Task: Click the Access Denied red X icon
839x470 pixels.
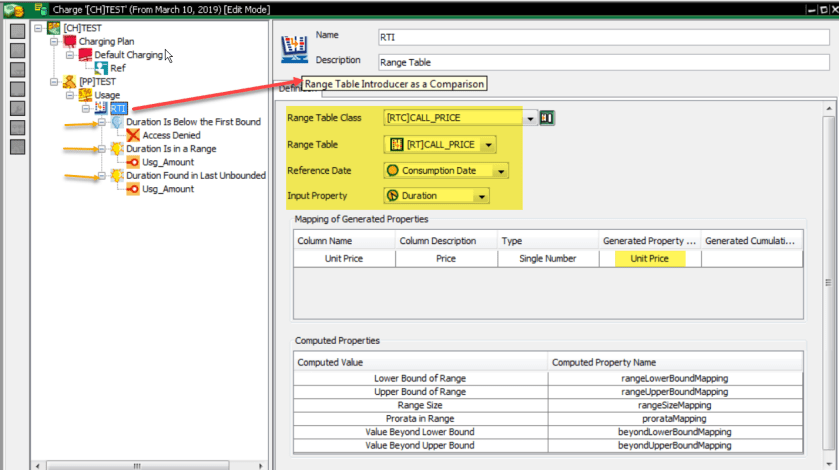Action: click(x=133, y=135)
